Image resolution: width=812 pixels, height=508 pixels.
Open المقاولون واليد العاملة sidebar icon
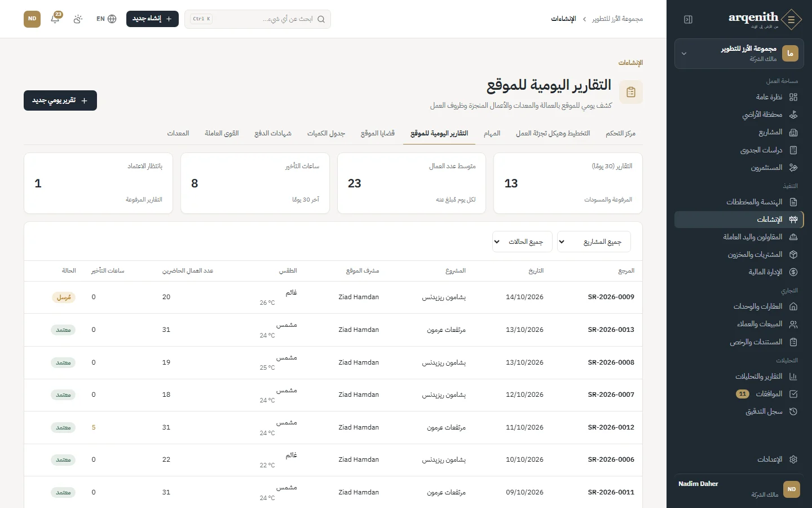(x=793, y=237)
